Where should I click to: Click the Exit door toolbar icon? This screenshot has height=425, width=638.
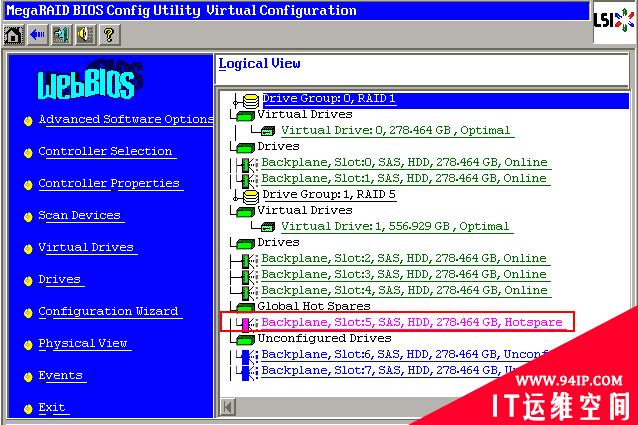coord(61,35)
